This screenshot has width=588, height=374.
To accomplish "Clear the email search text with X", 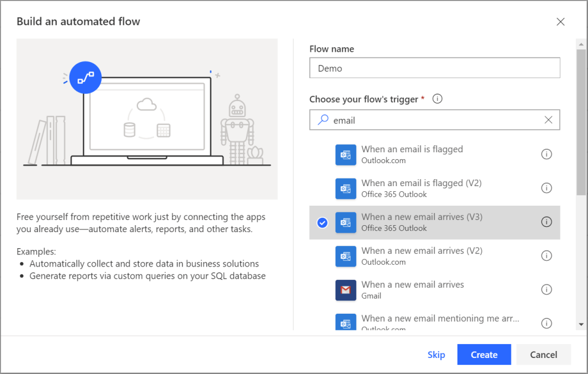I will click(548, 120).
